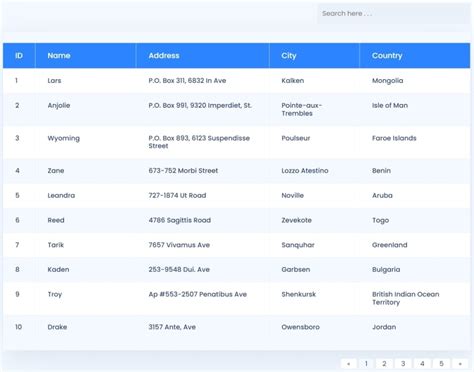Click the country Isle of Man
The width and height of the screenshot is (474, 372).
pyautogui.click(x=390, y=106)
